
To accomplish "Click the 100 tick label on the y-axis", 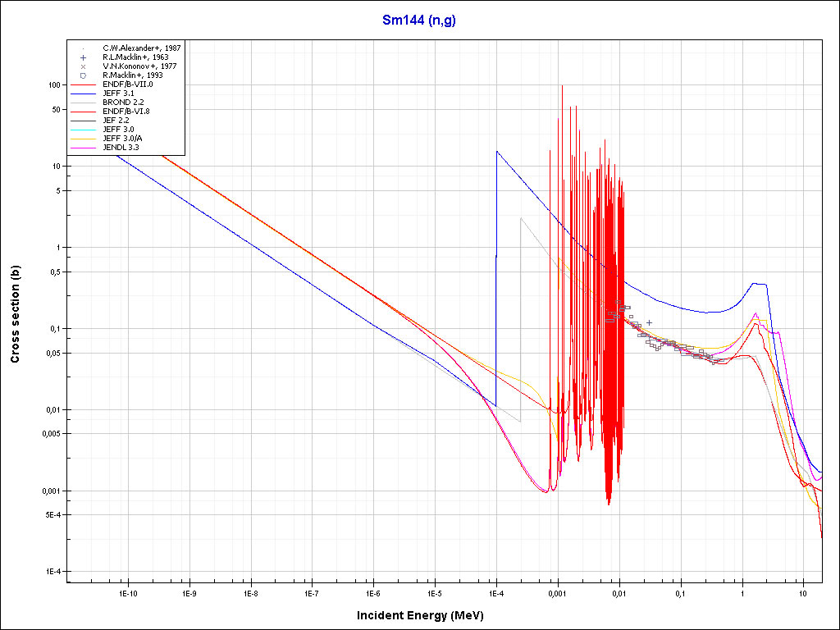I will [56, 85].
